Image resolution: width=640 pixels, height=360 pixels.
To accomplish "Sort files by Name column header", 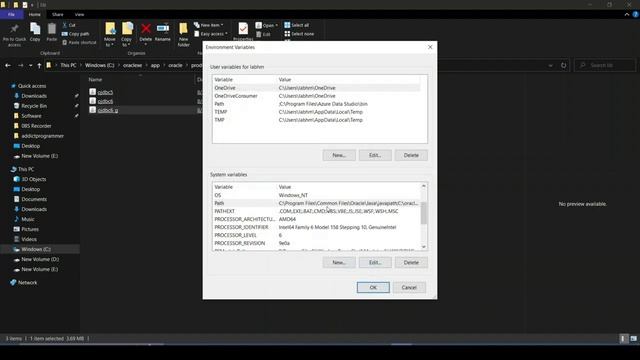I will (95, 80).
